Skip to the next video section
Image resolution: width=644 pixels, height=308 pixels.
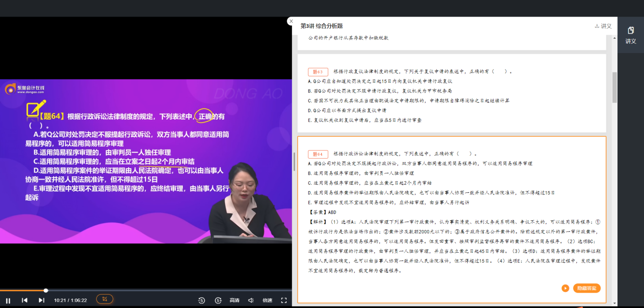(x=41, y=300)
